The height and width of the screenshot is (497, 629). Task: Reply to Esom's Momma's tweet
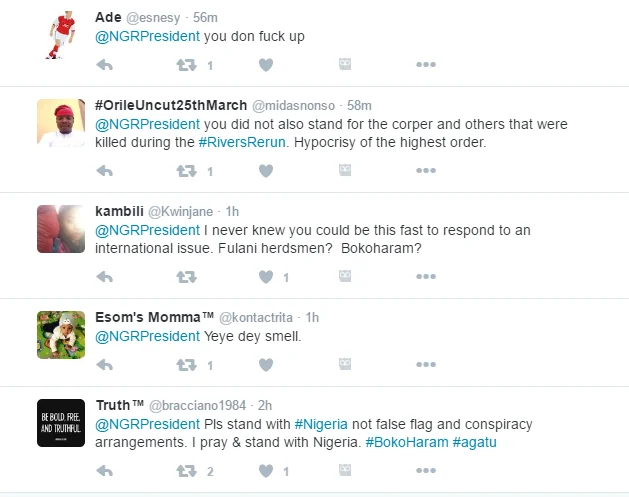(104, 365)
